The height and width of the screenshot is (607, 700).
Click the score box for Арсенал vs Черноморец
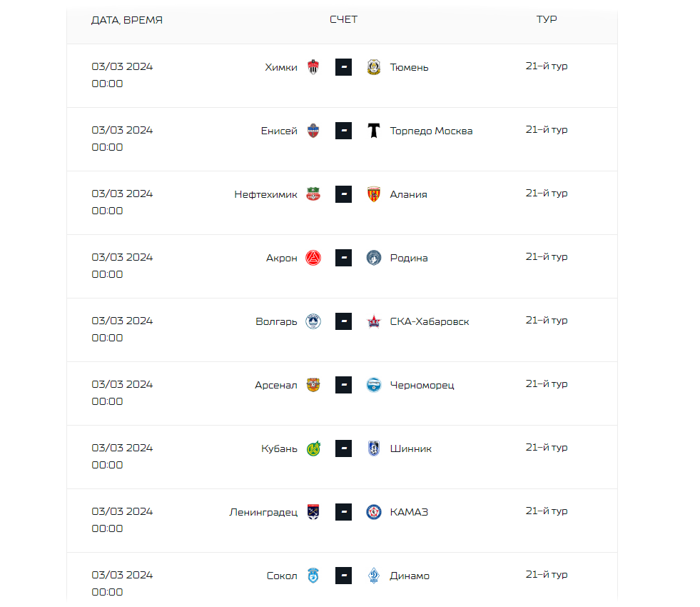pos(343,385)
